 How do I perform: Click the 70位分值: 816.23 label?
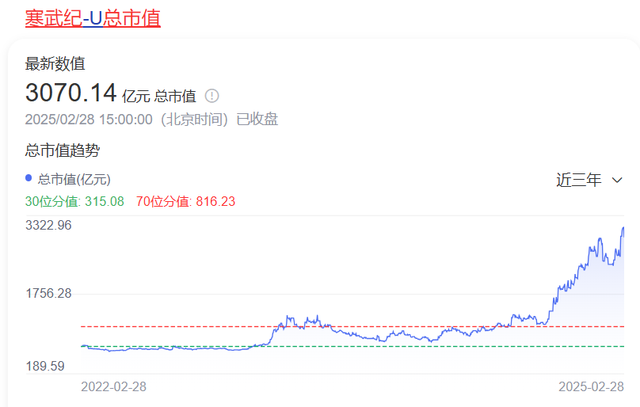186,201
